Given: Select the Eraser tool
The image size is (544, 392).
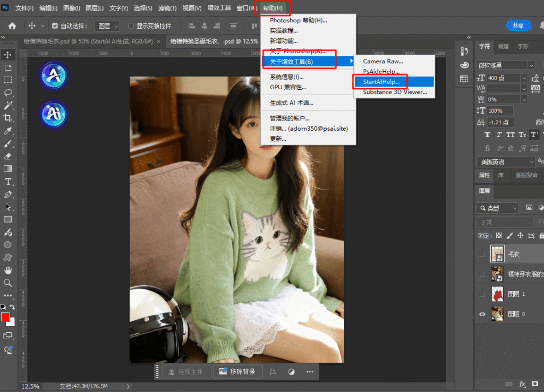Looking at the screenshot, I should pyautogui.click(x=8, y=156).
